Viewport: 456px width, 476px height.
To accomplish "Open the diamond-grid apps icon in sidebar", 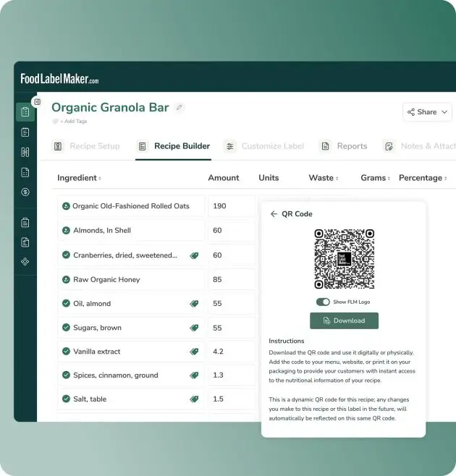I will click(x=25, y=261).
